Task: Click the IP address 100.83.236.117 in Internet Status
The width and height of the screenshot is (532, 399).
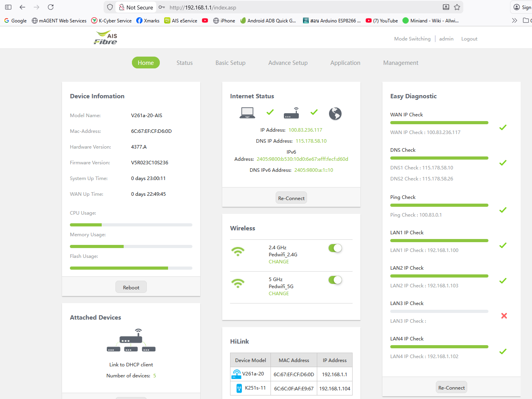Action: [x=305, y=130]
